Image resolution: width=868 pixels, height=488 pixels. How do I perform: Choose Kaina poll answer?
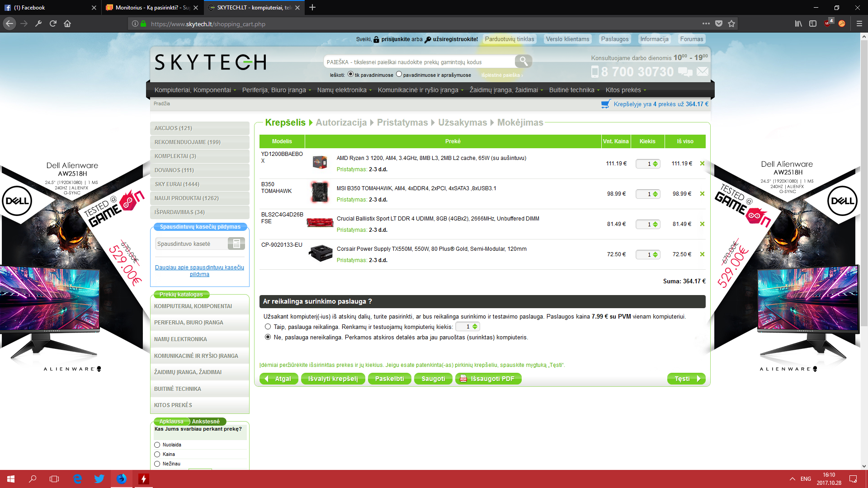coord(157,455)
